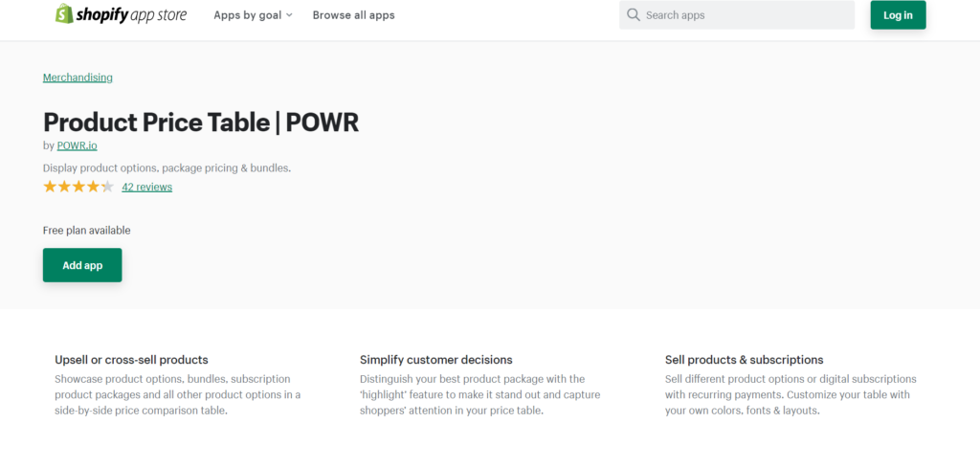Click the search magnifier icon
This screenshot has width=980, height=468.
(x=634, y=15)
